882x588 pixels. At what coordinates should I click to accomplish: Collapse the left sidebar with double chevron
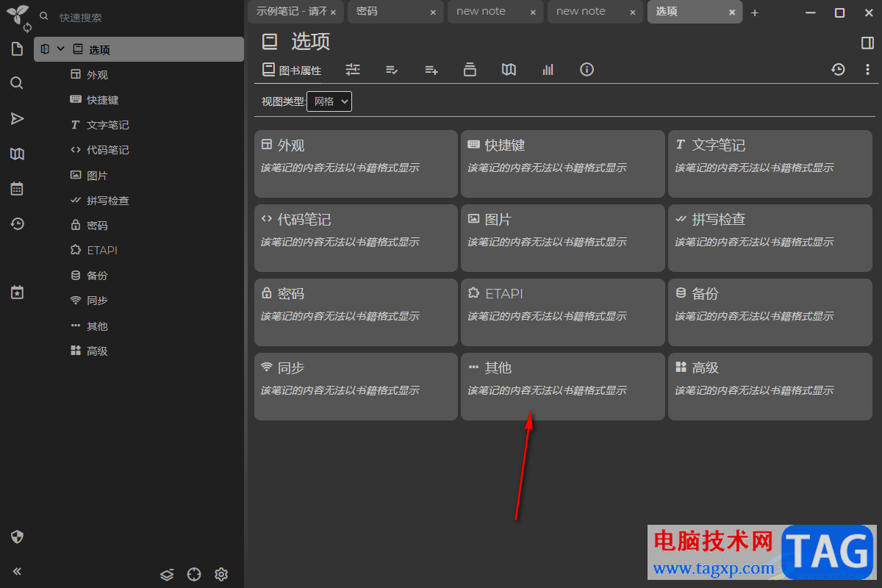point(17,571)
